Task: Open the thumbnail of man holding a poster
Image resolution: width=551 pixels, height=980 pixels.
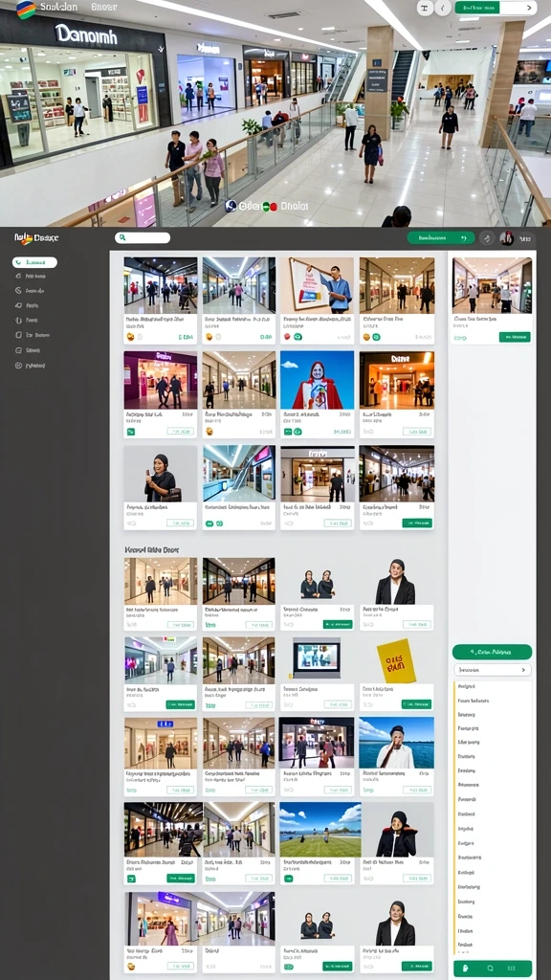Action: pos(317,285)
